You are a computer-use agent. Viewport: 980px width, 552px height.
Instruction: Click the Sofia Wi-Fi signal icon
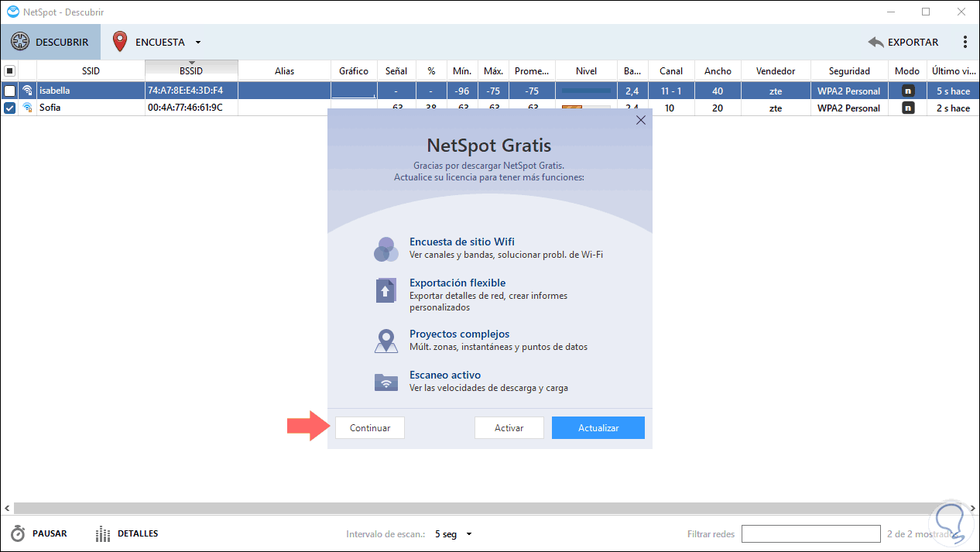click(x=28, y=108)
